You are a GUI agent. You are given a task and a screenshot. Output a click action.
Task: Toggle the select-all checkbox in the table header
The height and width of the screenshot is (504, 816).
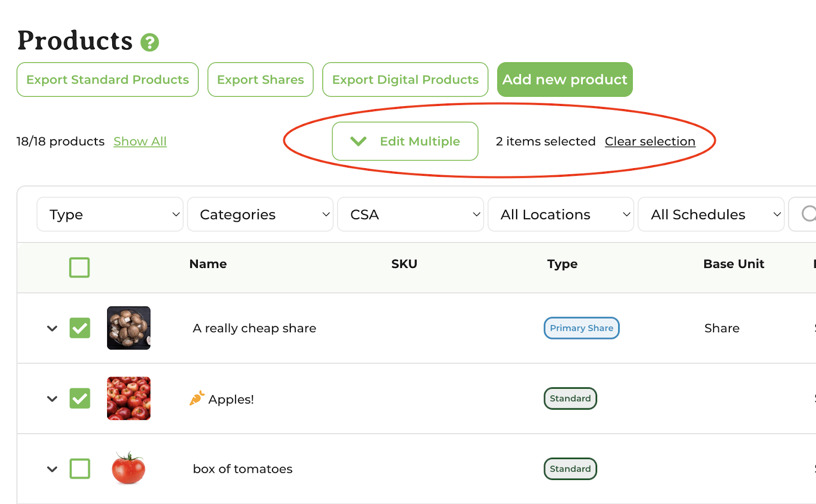pyautogui.click(x=80, y=268)
